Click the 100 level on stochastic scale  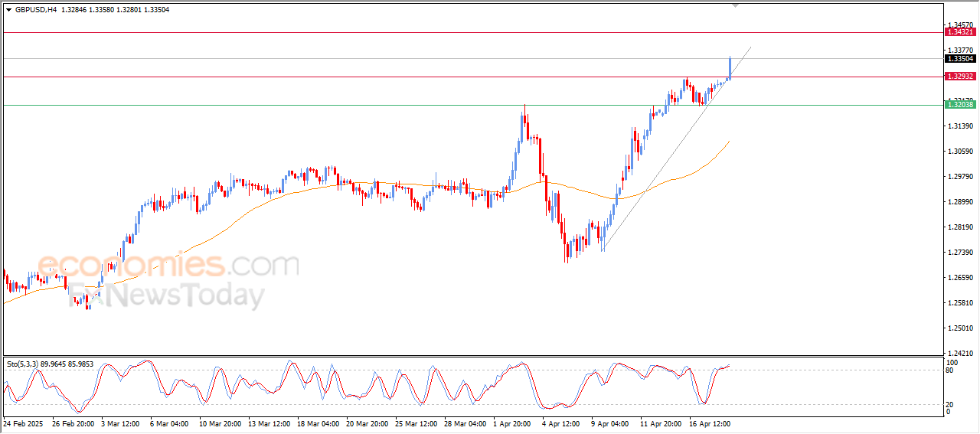tap(952, 362)
